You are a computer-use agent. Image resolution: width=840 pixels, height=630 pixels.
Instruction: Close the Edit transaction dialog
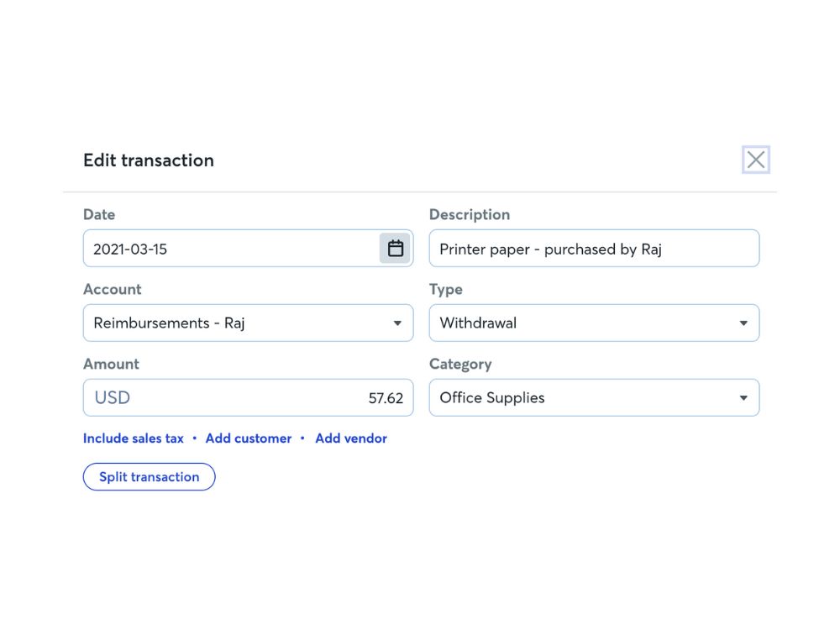click(x=756, y=160)
